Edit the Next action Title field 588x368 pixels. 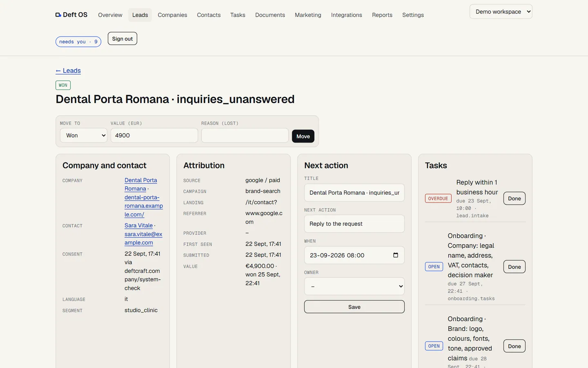pyautogui.click(x=354, y=193)
